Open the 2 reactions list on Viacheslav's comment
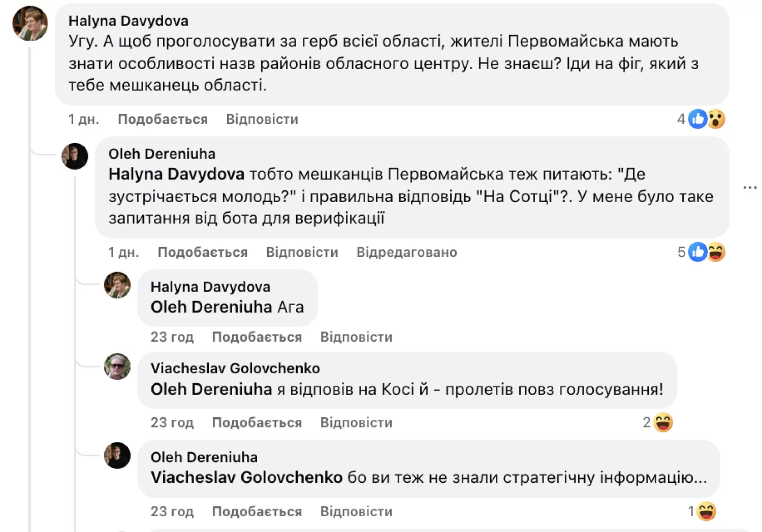 point(646,422)
